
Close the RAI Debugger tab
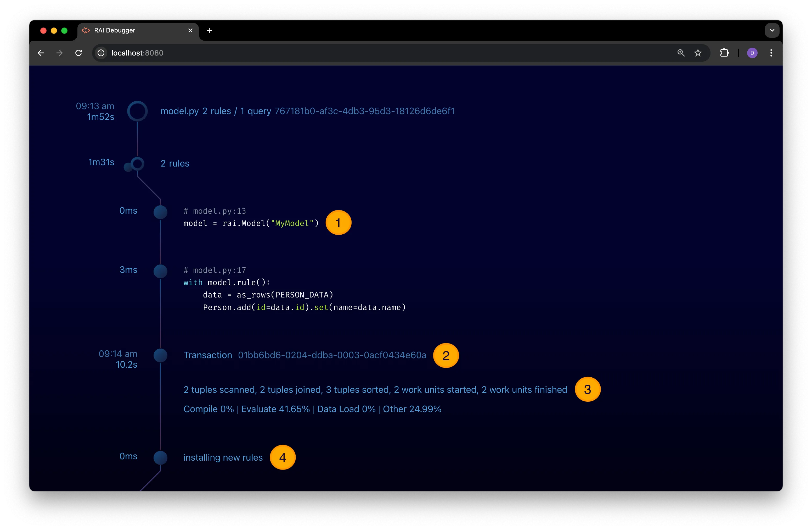click(190, 30)
